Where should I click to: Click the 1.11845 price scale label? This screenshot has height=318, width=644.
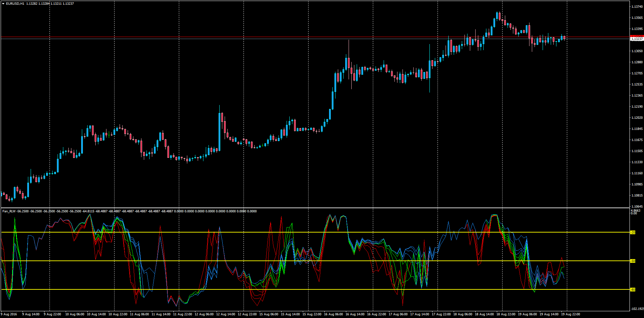pyautogui.click(x=637, y=129)
